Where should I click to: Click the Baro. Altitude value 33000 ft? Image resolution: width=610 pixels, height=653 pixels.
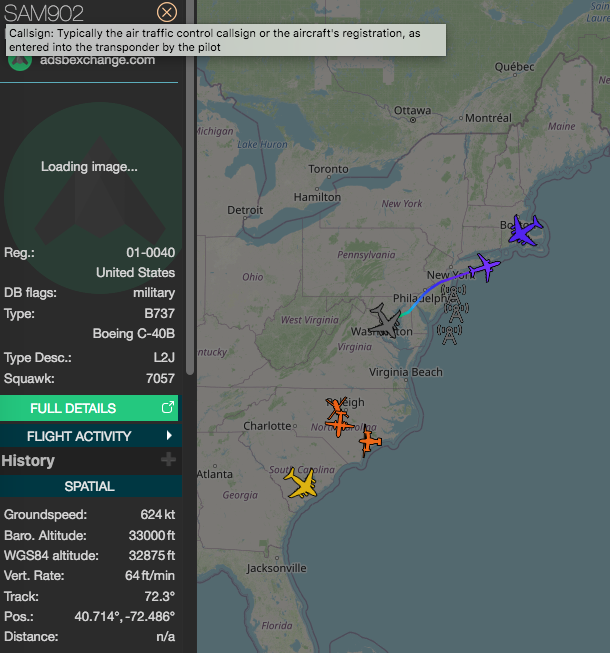(x=152, y=535)
